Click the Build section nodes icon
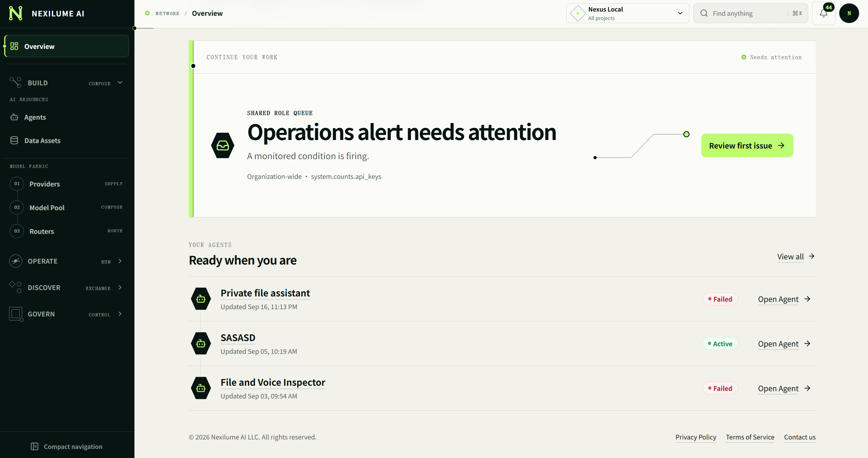Screen dimensions: 868x458 [x=15, y=82]
